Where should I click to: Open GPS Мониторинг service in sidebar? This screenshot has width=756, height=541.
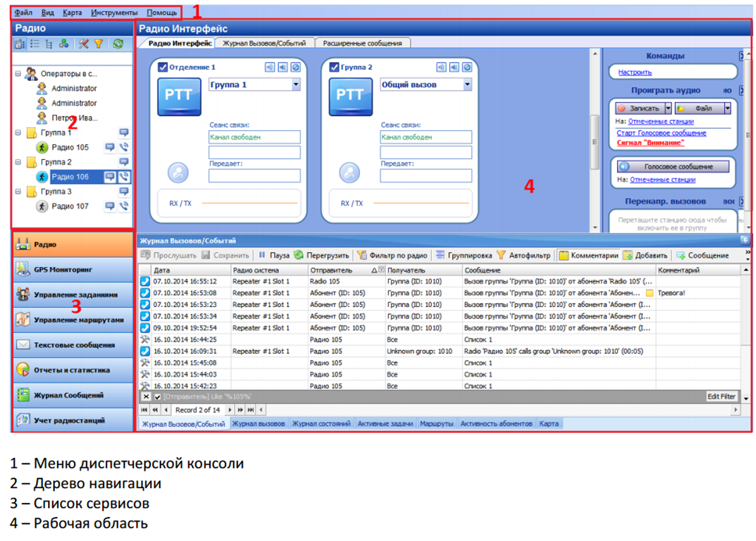[x=72, y=270]
